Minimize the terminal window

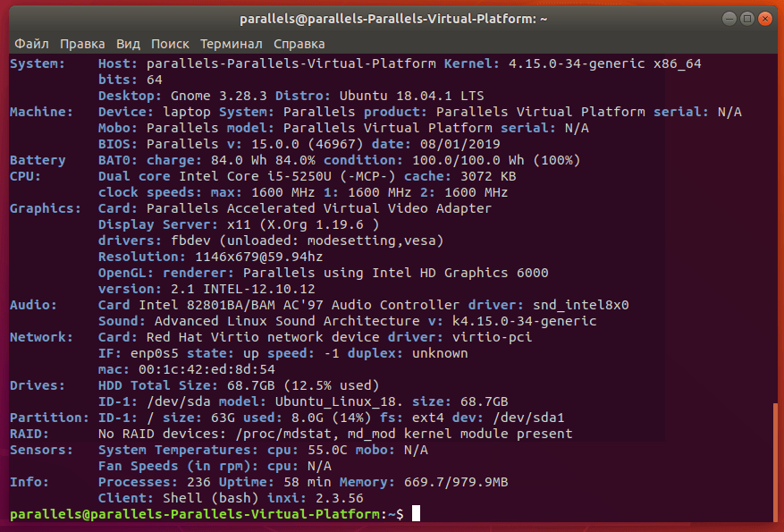click(729, 19)
